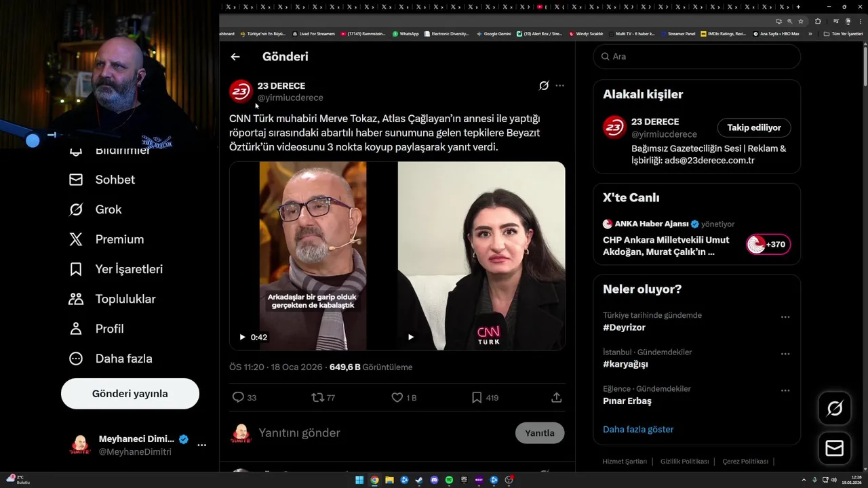Screen dimensions: 868x488
Task: Open the Google Gemini bookmark
Action: coord(494,34)
